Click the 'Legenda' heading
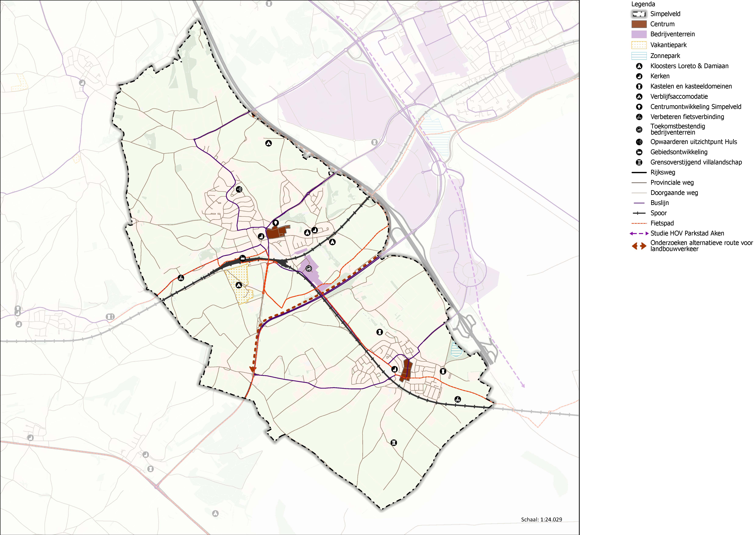Image resolution: width=756 pixels, height=535 pixels. 643,4
